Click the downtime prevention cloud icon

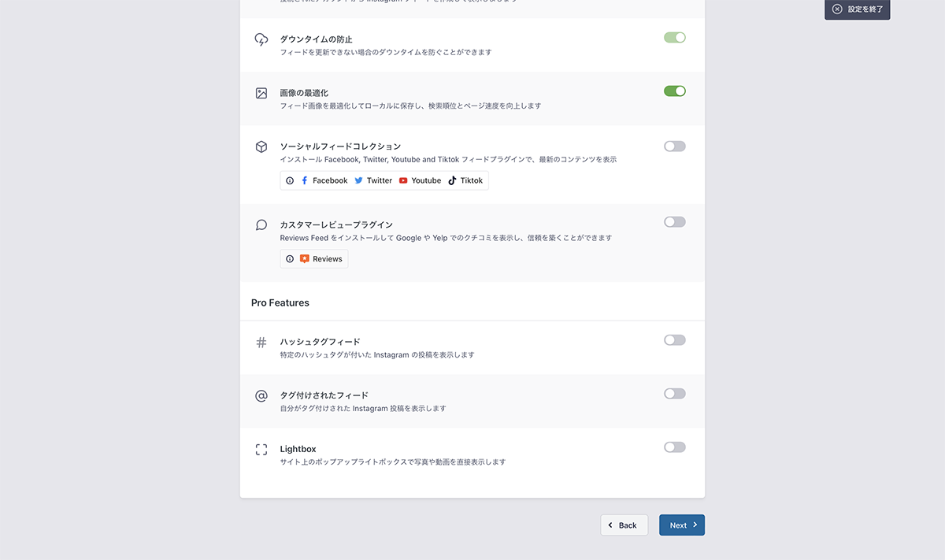pyautogui.click(x=261, y=39)
